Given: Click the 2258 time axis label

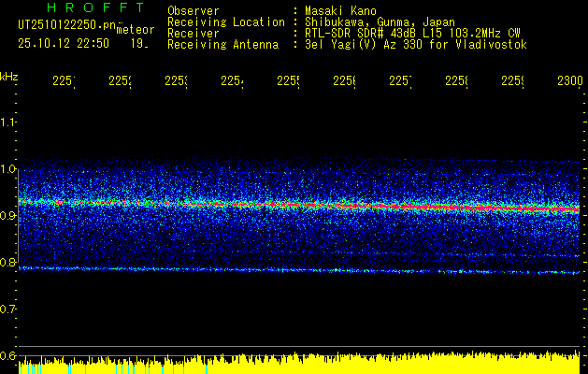Looking at the screenshot, I should (x=457, y=81).
